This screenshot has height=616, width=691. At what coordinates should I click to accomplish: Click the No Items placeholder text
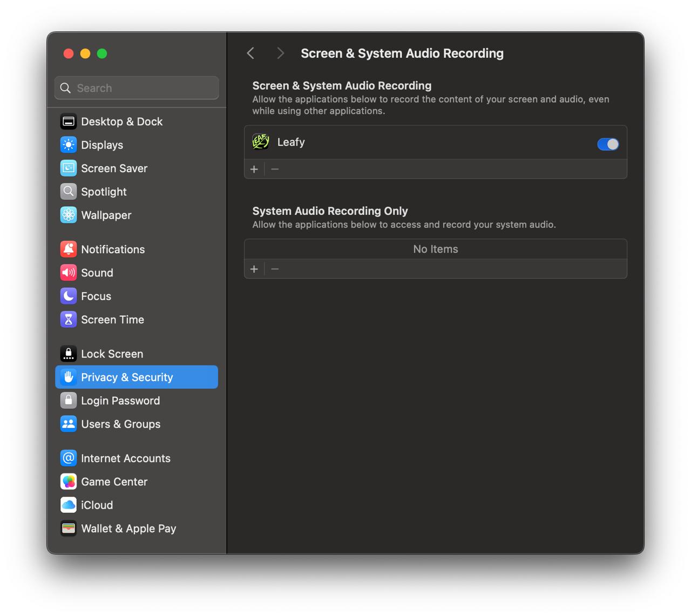436,249
